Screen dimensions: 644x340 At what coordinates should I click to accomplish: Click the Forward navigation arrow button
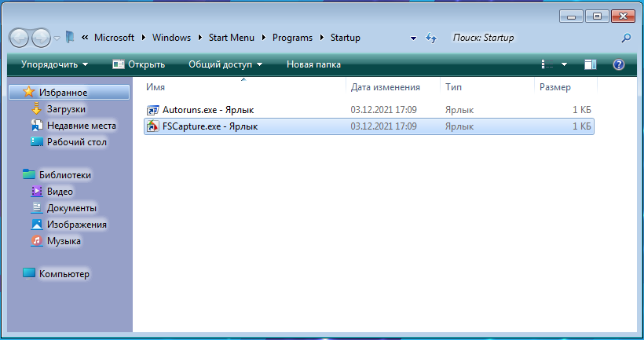pyautogui.click(x=41, y=37)
